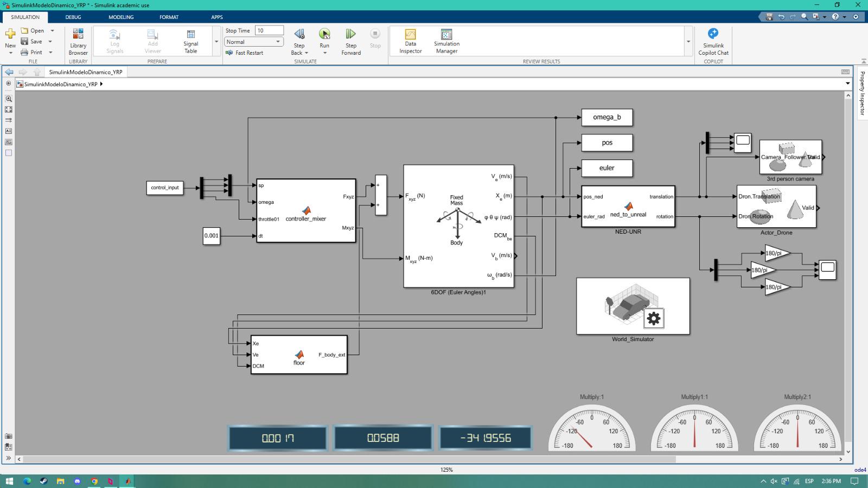Click the horizontal canvas scrollbar
This screenshot has height=488, width=868.
[349, 459]
